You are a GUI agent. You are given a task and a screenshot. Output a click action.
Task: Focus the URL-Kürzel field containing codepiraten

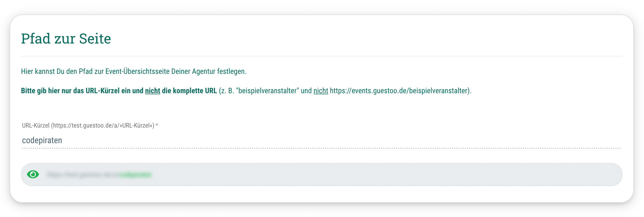coord(321,140)
